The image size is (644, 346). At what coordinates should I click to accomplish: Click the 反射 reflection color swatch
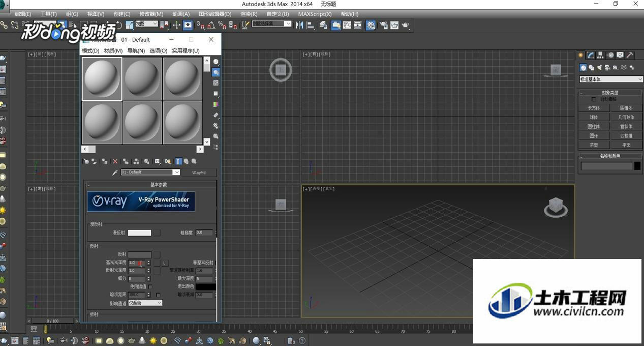pyautogui.click(x=139, y=254)
